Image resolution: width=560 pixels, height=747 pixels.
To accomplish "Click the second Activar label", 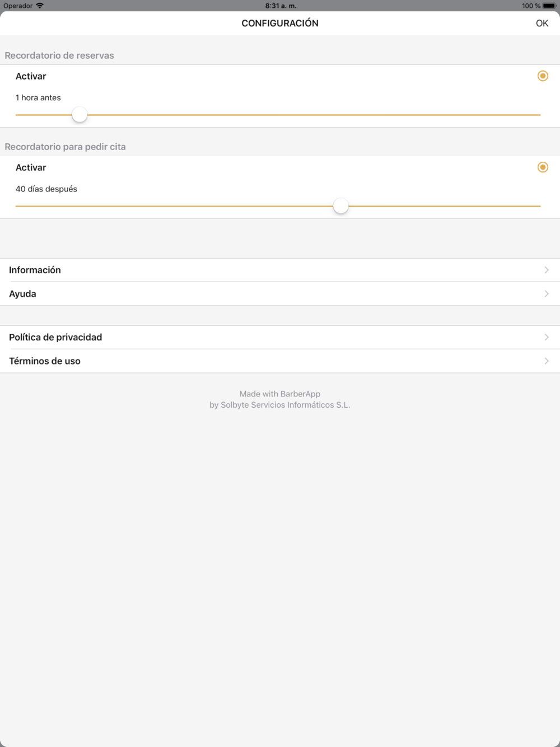I will (31, 167).
